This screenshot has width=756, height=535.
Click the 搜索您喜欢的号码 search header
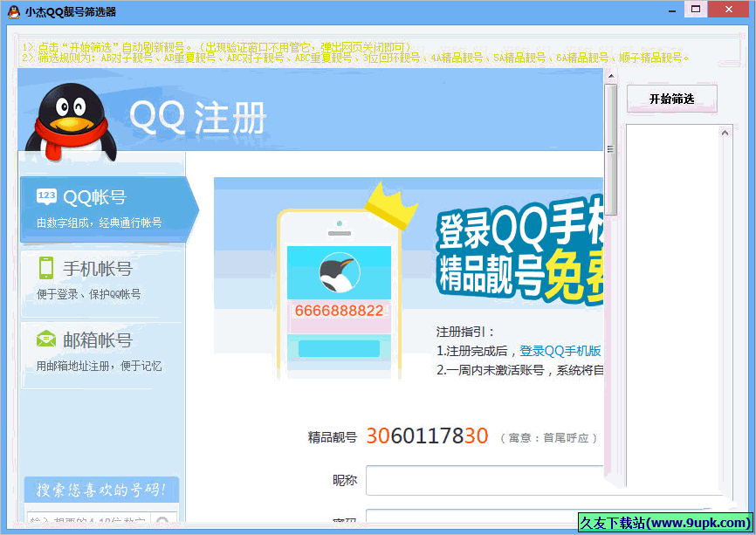pyautogui.click(x=102, y=490)
